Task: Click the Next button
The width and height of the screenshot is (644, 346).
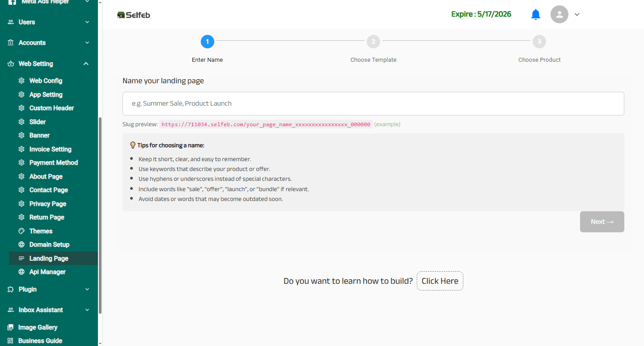Action: pos(602,222)
